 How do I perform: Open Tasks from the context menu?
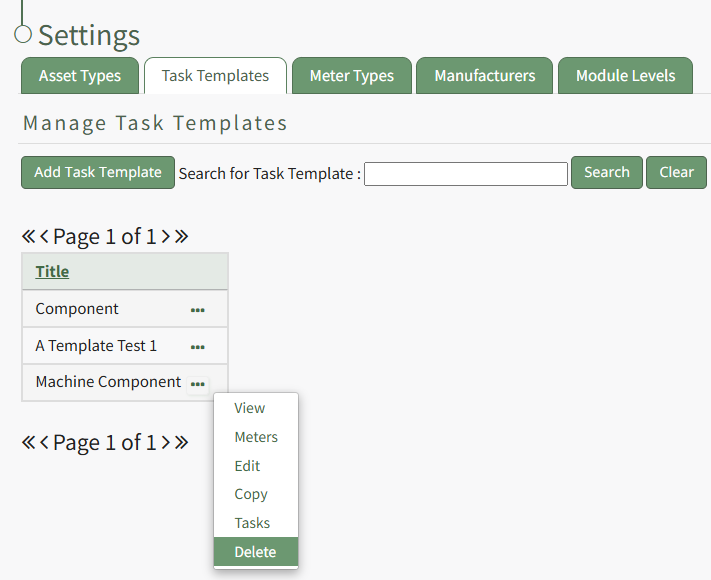252,523
